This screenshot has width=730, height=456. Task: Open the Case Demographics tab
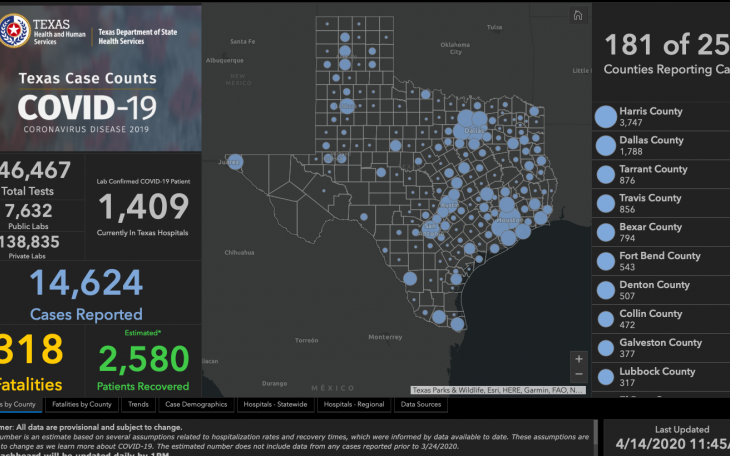point(197,405)
